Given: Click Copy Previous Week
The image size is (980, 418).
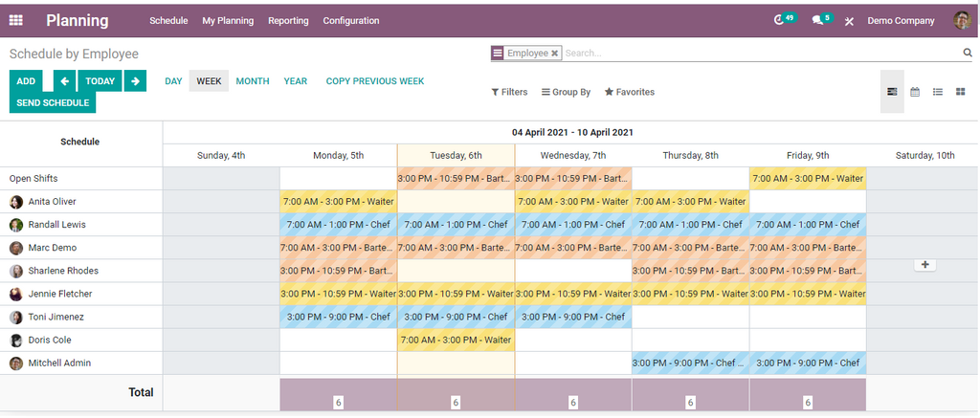Looking at the screenshot, I should [x=374, y=81].
